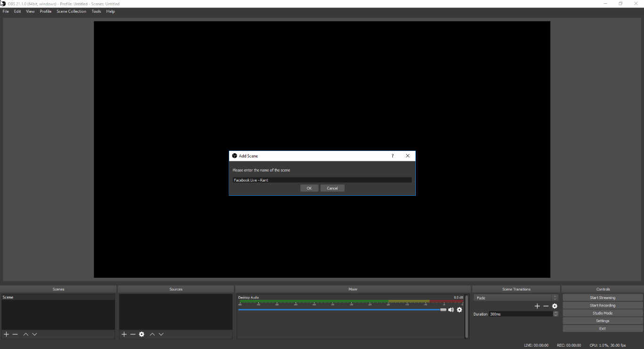Open the Scene Collection menu
The image size is (644, 349).
pos(71,11)
